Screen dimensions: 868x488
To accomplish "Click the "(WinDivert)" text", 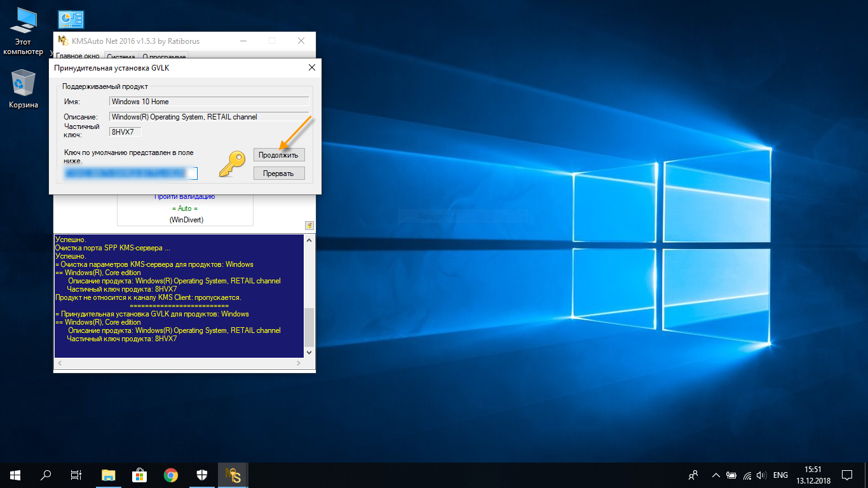I will pos(186,220).
